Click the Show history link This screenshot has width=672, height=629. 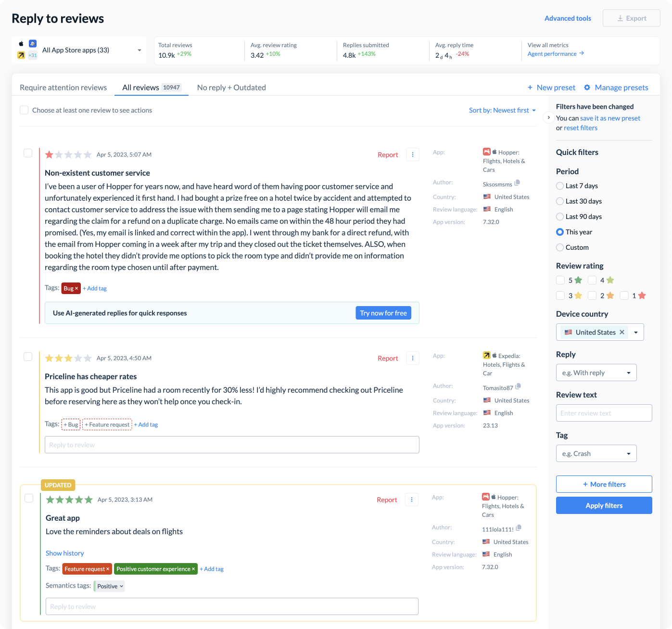(x=64, y=553)
